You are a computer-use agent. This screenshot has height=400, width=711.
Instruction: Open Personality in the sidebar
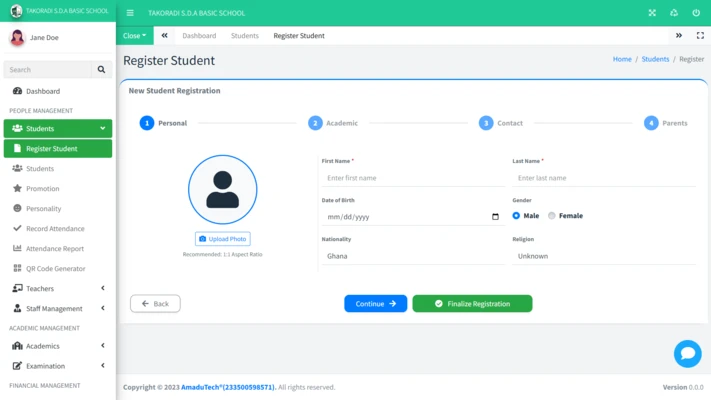pyautogui.click(x=58, y=208)
